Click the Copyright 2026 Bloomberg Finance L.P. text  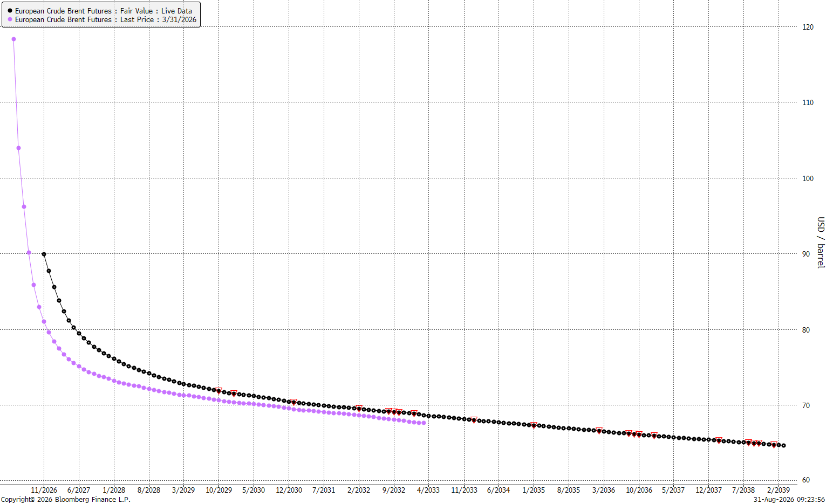66,500
